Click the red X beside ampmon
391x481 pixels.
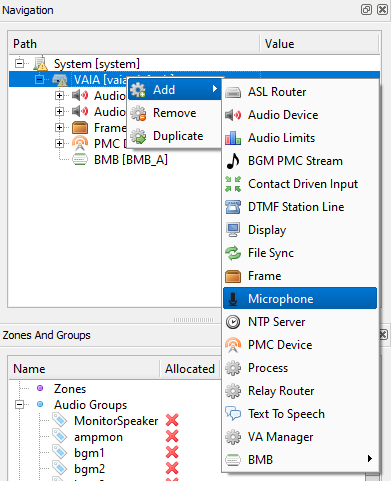coord(172,436)
